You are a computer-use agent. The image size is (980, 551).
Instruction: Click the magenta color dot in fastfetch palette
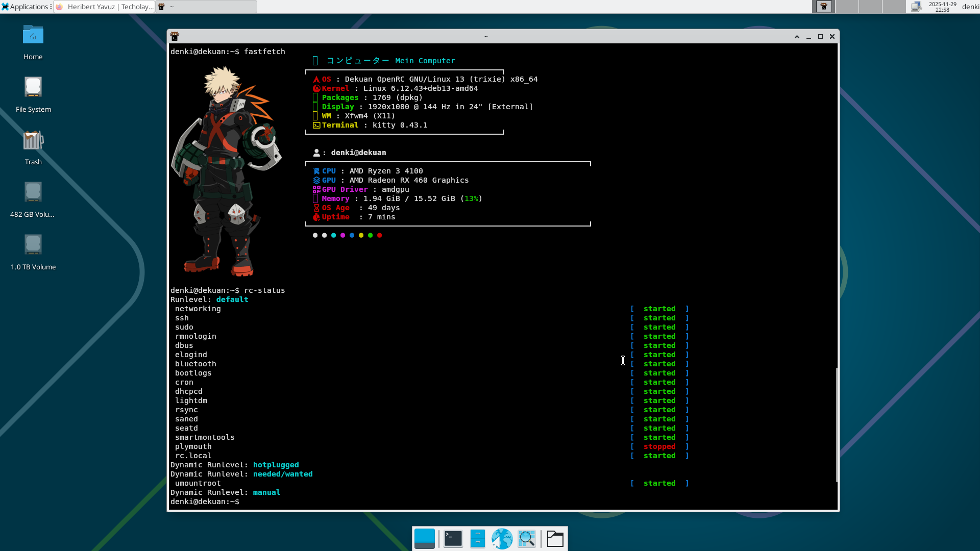point(342,235)
